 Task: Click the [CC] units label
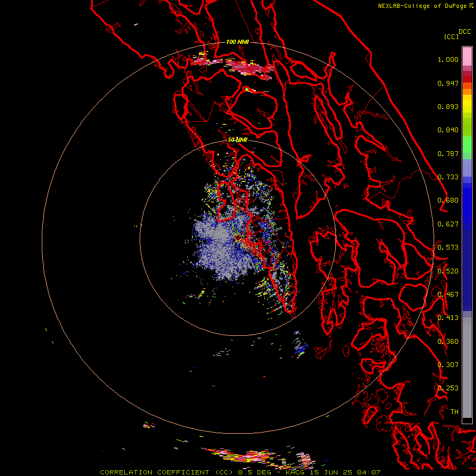(451, 36)
